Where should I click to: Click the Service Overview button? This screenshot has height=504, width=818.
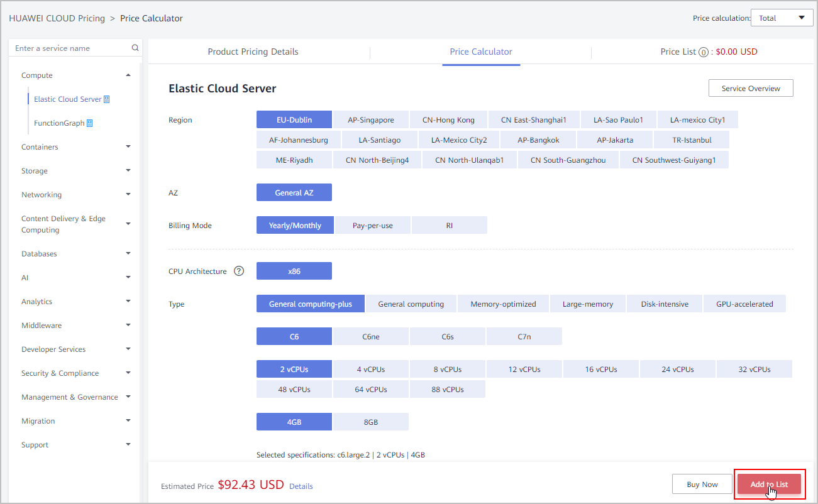point(751,89)
